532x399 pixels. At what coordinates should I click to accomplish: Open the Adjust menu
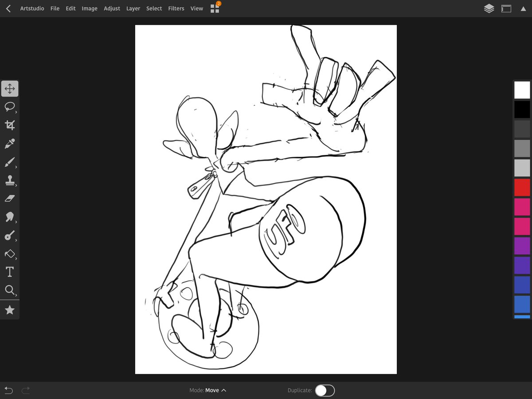112,8
